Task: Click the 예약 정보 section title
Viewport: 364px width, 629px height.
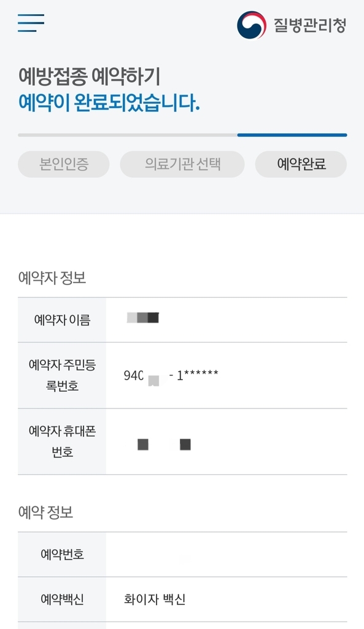Action: coord(45,512)
